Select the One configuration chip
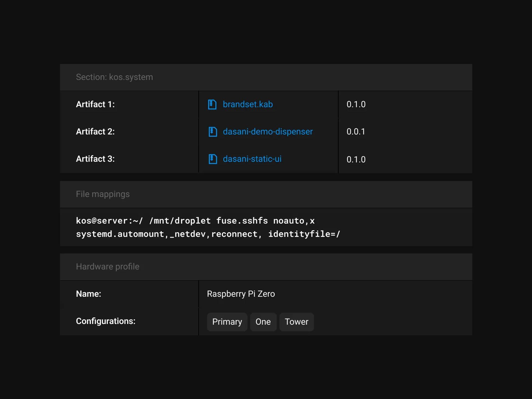Image resolution: width=532 pixels, height=399 pixels. [x=263, y=322]
